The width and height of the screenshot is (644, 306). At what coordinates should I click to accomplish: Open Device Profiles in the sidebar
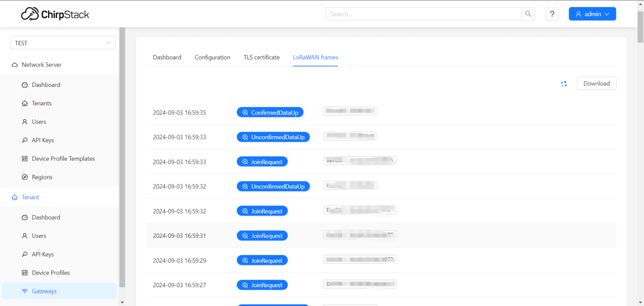coord(51,273)
